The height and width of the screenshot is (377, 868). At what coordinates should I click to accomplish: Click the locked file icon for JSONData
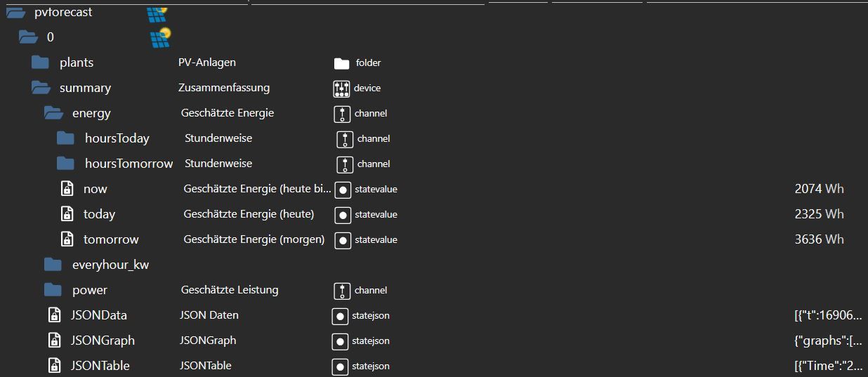tap(54, 315)
